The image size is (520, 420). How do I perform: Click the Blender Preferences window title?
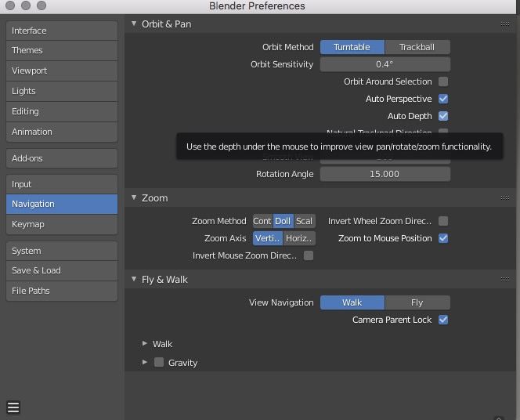pyautogui.click(x=257, y=6)
